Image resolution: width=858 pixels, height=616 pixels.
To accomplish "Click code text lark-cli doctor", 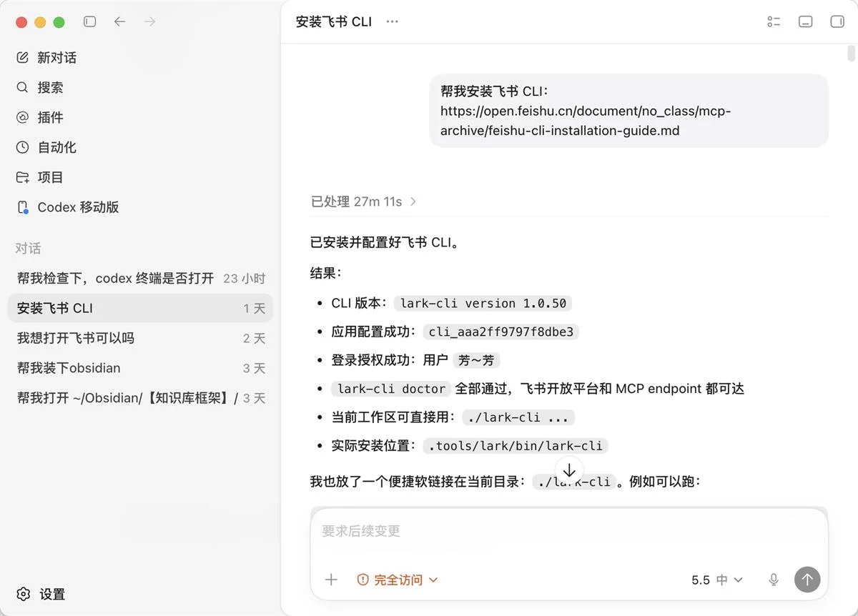I will [x=391, y=389].
